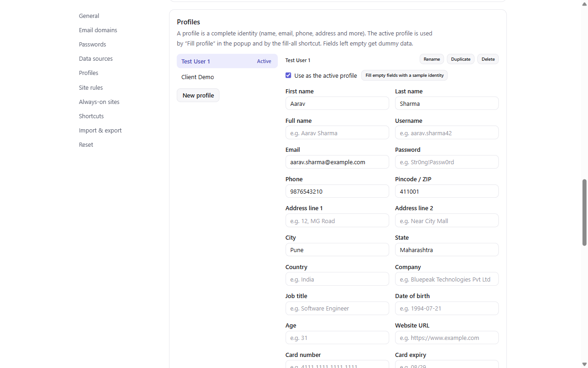Screen dimensions: 588x368
Task: Open the General settings section
Action: click(x=89, y=16)
